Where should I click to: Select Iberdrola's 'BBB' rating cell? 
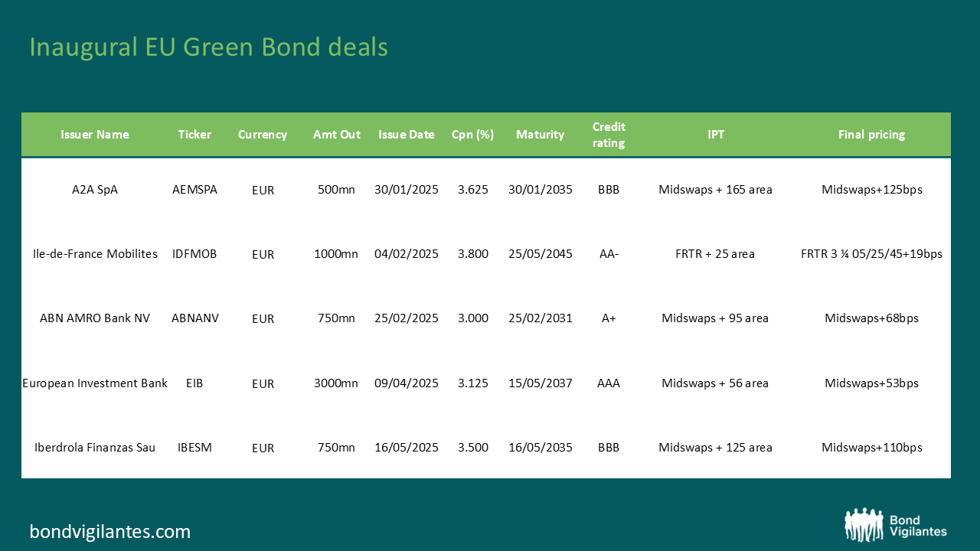(609, 448)
